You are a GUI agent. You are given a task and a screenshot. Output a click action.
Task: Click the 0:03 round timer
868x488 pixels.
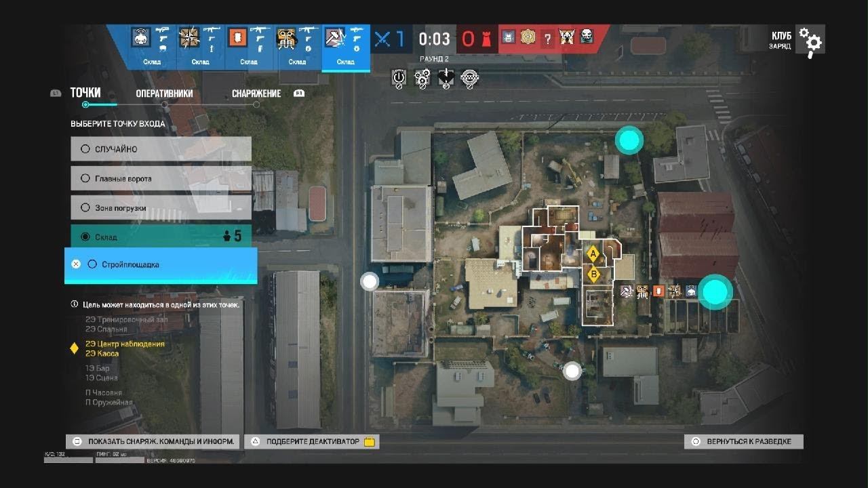click(x=434, y=39)
